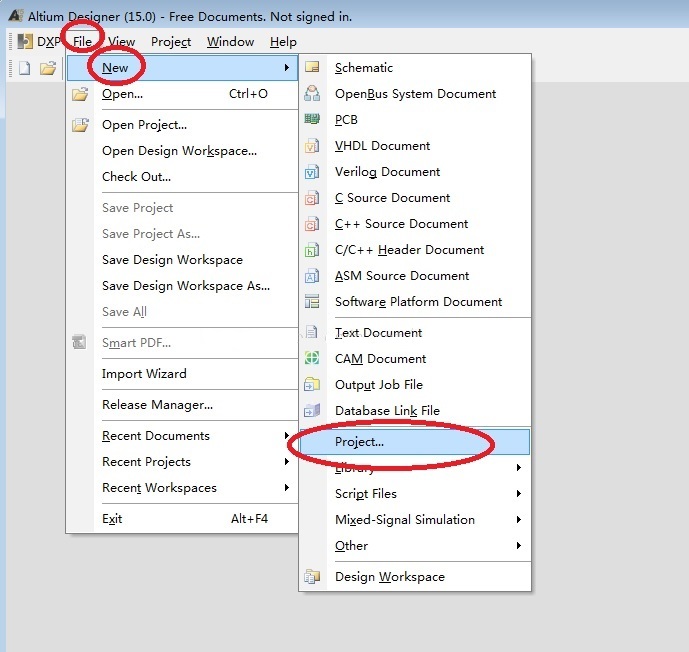Click the new document toolbar icon
This screenshot has height=652, width=689.
[25, 68]
